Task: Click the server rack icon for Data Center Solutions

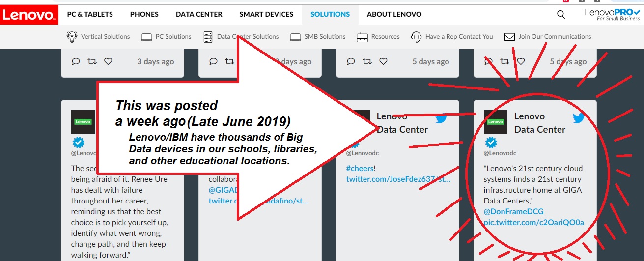Action: pos(208,37)
